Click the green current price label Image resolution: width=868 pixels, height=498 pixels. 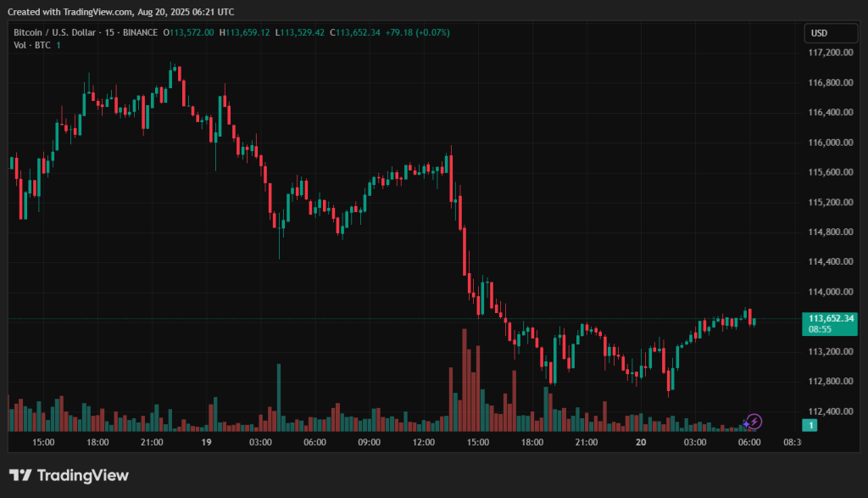point(830,316)
